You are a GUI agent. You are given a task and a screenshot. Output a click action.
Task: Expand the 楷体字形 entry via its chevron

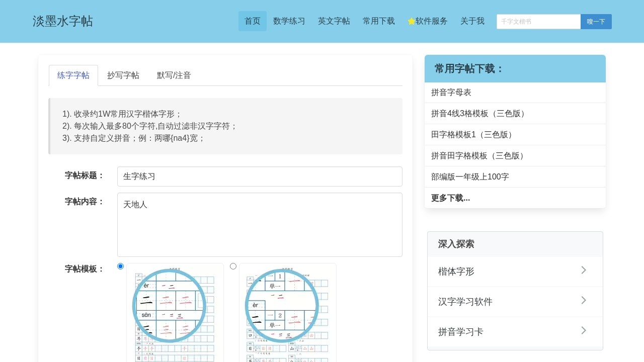pos(583,270)
